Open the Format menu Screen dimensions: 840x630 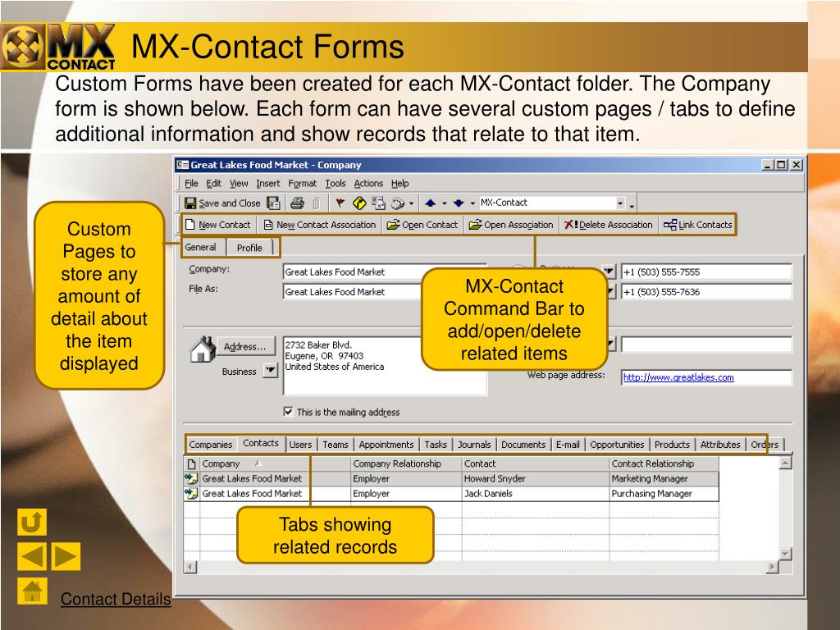point(302,183)
